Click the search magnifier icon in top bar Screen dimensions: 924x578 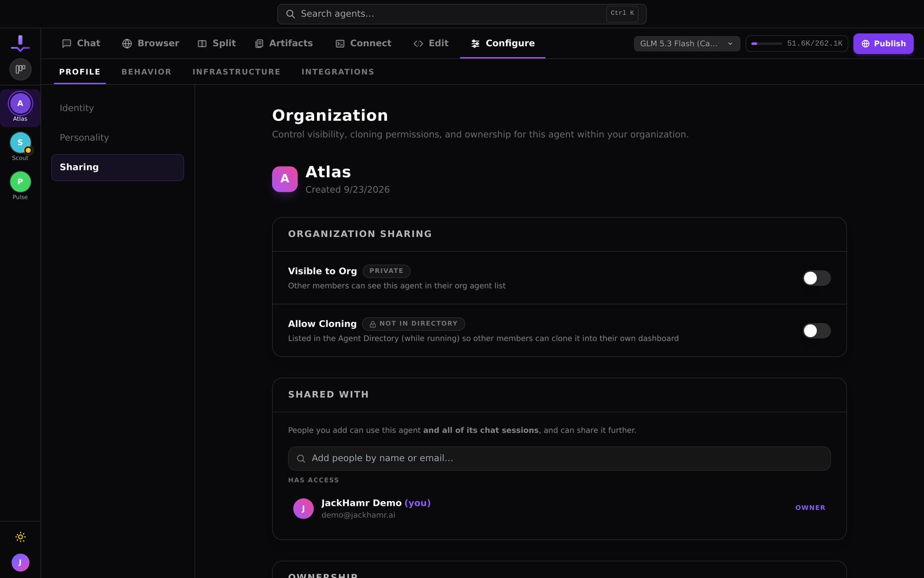click(290, 14)
